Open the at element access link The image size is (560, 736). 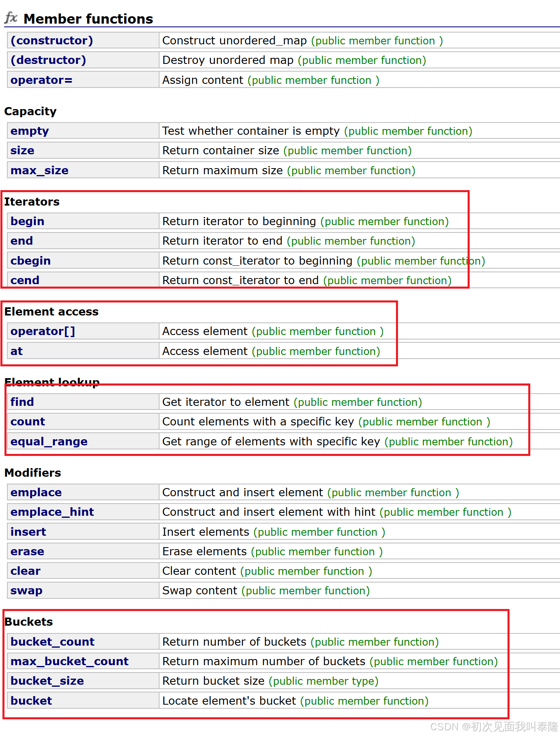pos(17,351)
